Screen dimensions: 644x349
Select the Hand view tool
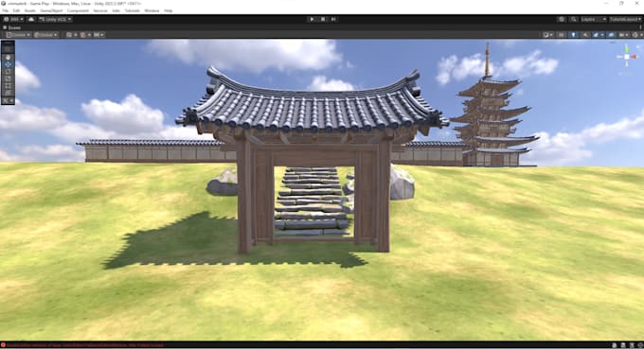click(8, 58)
